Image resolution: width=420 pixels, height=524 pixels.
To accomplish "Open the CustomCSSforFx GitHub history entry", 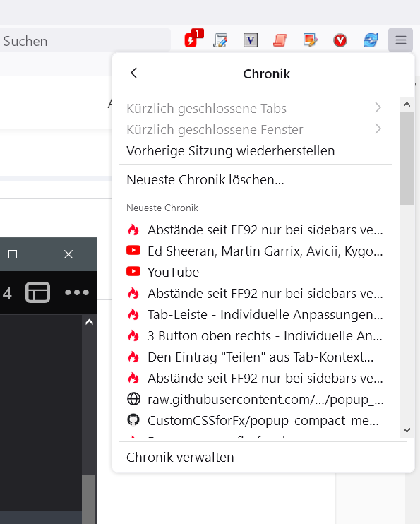I will (x=256, y=420).
